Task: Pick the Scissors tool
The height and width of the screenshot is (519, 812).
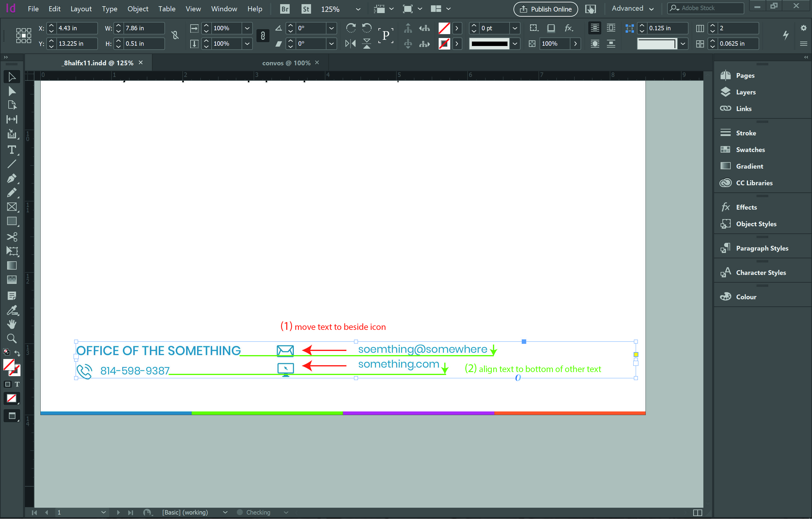Action: pyautogui.click(x=12, y=237)
